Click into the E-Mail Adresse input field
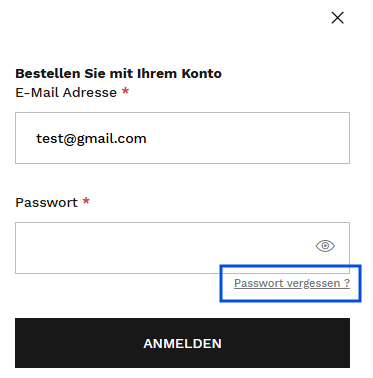 (x=182, y=138)
